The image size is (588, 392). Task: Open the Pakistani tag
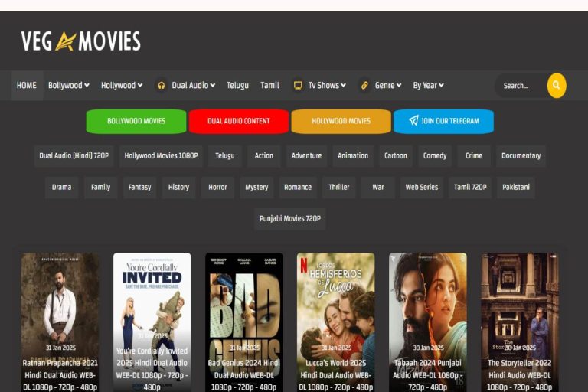tap(516, 187)
